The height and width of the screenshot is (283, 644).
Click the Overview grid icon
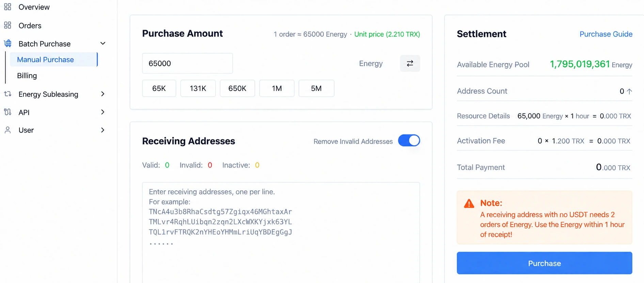point(7,7)
